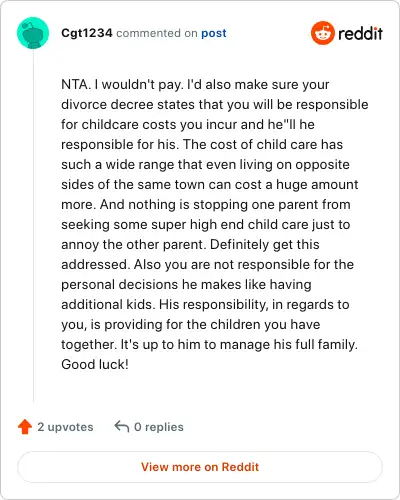This screenshot has height=500, width=400.
Task: Collapse thread using vertical comment line
Action: [33, 225]
